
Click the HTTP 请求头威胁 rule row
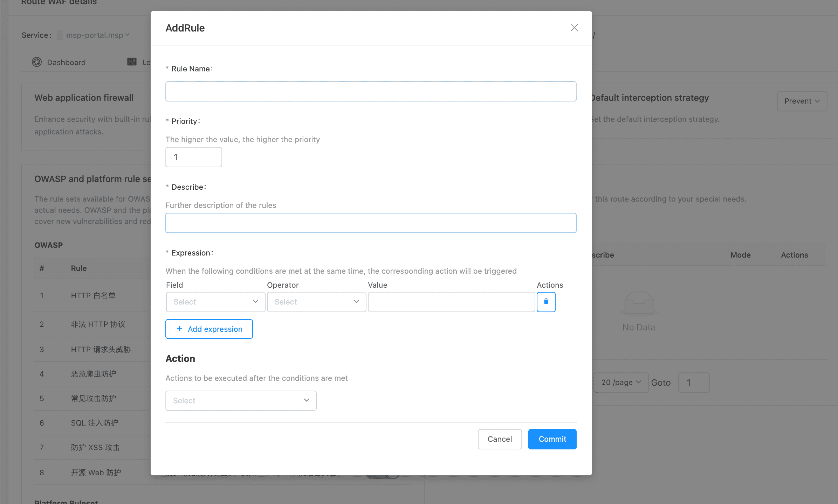[x=92, y=349]
